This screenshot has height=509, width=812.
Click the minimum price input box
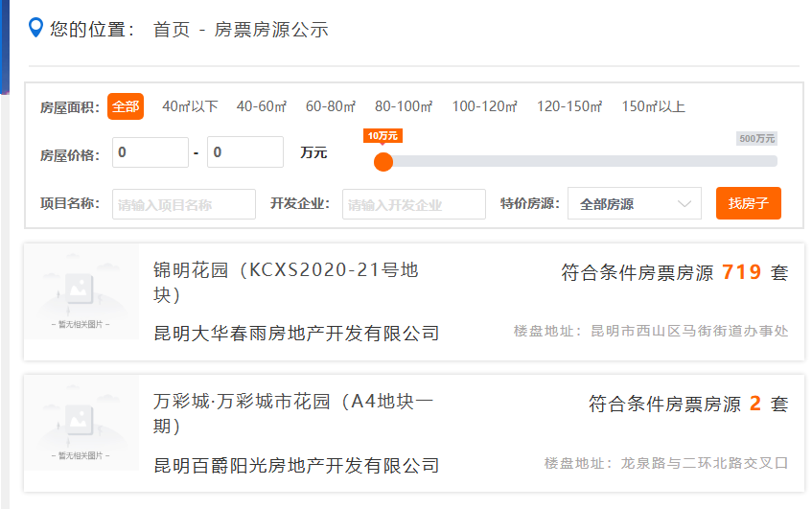(151, 152)
